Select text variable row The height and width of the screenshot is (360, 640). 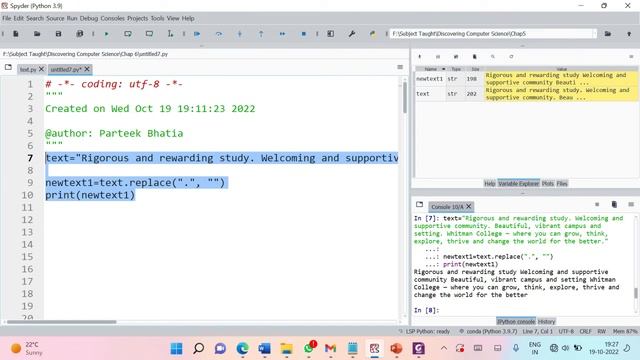pos(527,94)
